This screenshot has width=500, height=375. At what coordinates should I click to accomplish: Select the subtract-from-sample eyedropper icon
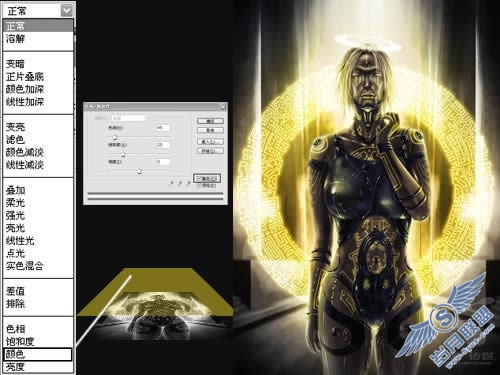click(188, 183)
